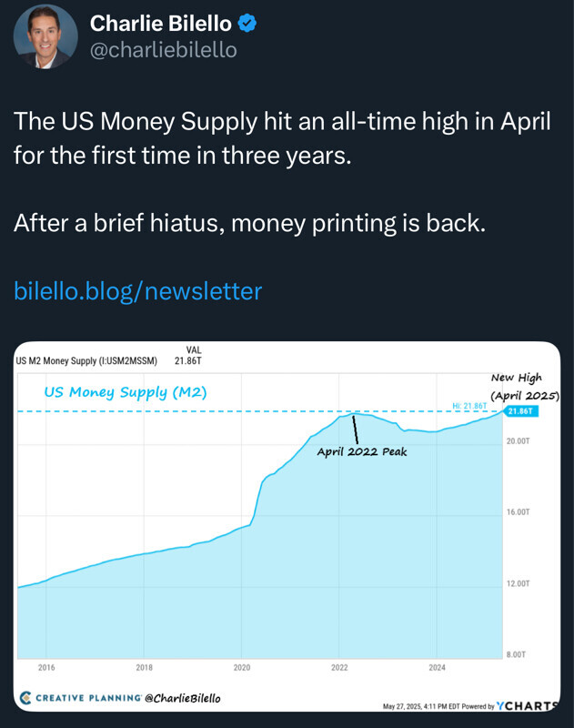Click the Creative Planning logo icon
The image size is (574, 728).
[x=25, y=698]
